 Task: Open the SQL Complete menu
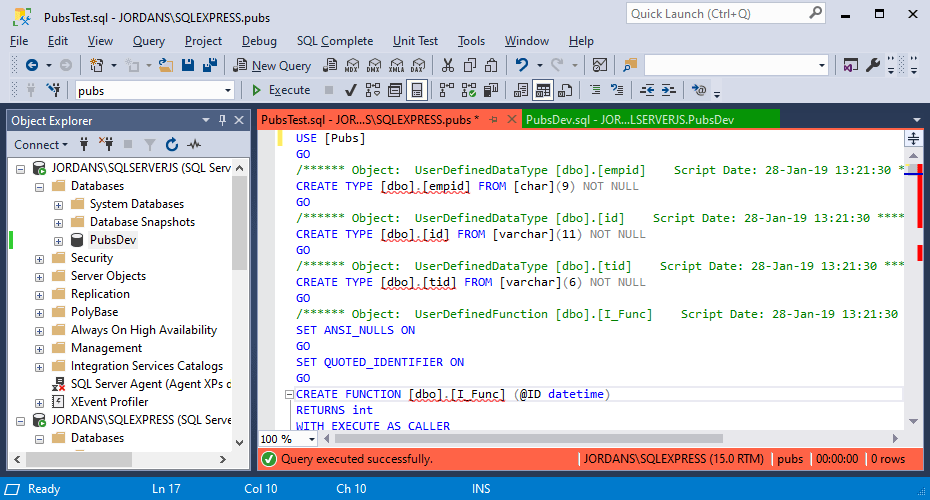335,41
